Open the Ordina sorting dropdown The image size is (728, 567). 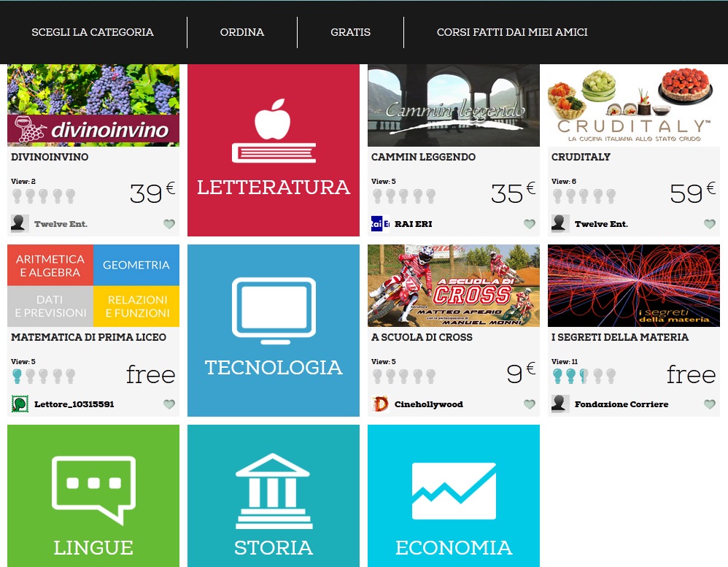tap(242, 32)
